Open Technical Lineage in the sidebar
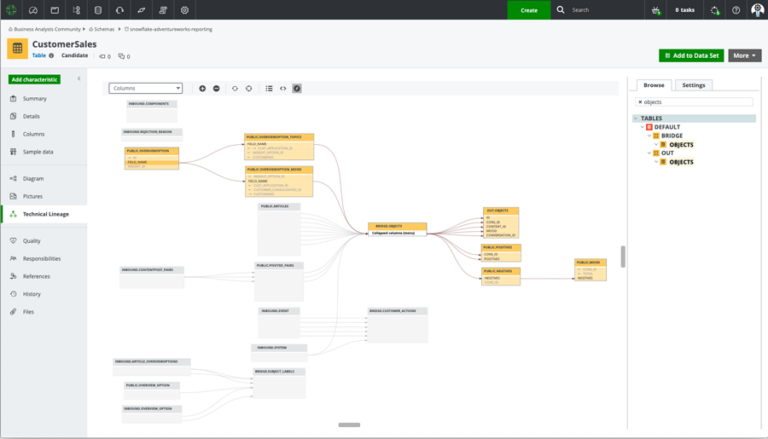The height and width of the screenshot is (439, 768). coord(44,214)
